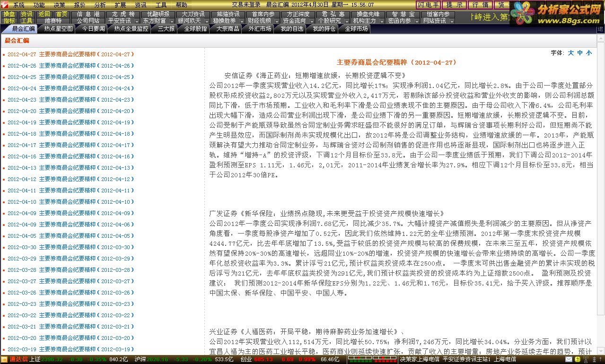This screenshot has height=364, width=605.
Task: Click the vertical scrollbar of the article pane
Action: 601,194
